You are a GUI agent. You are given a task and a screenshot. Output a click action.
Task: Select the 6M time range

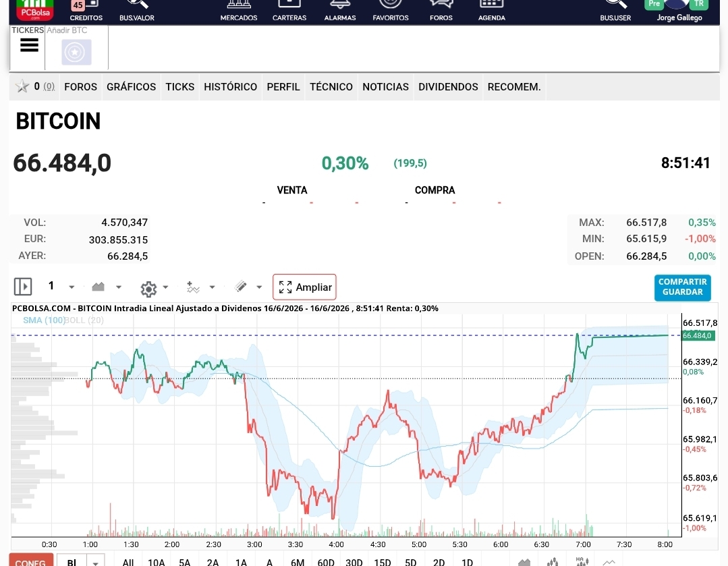tap(298, 562)
